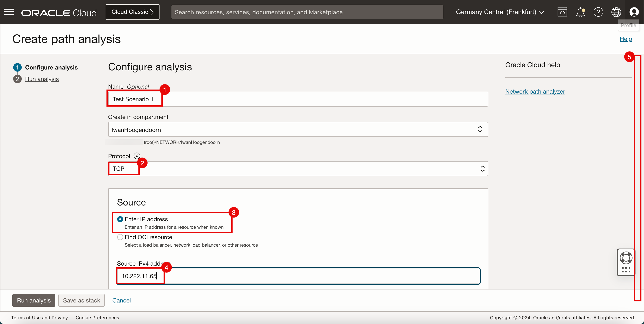Select the Configure analysis step
Viewport: 644px width, 324px height.
click(51, 68)
